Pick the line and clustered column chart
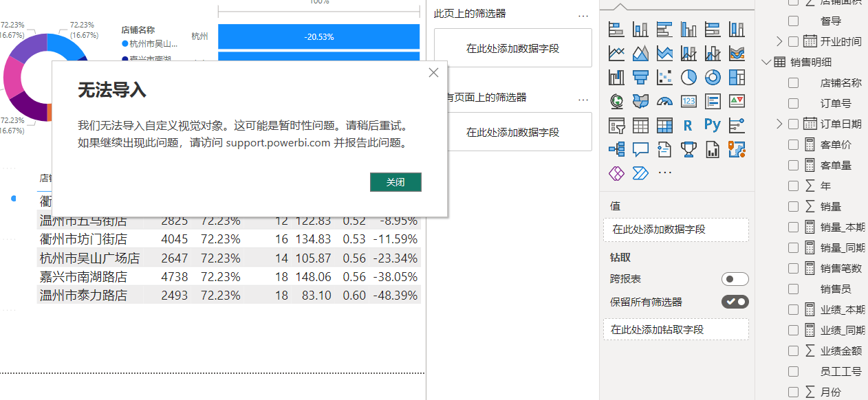 (x=713, y=53)
